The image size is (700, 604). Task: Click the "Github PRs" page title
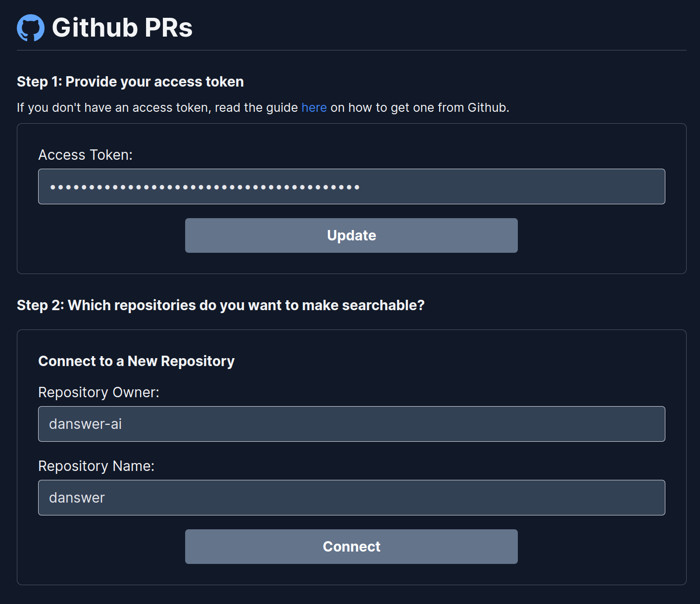(122, 28)
